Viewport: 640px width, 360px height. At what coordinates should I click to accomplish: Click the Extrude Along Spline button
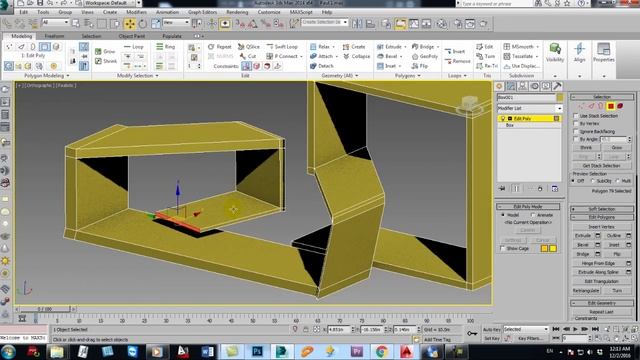click(x=598, y=272)
